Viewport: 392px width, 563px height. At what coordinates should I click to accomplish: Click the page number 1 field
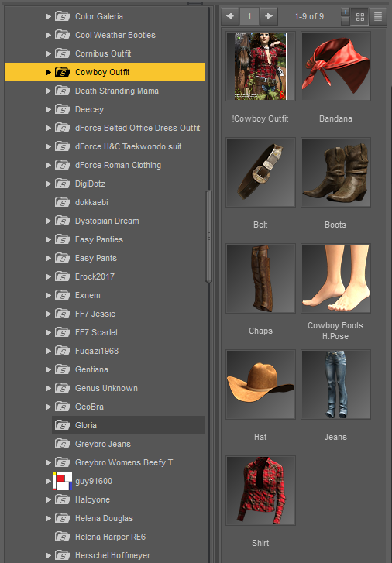click(x=249, y=16)
